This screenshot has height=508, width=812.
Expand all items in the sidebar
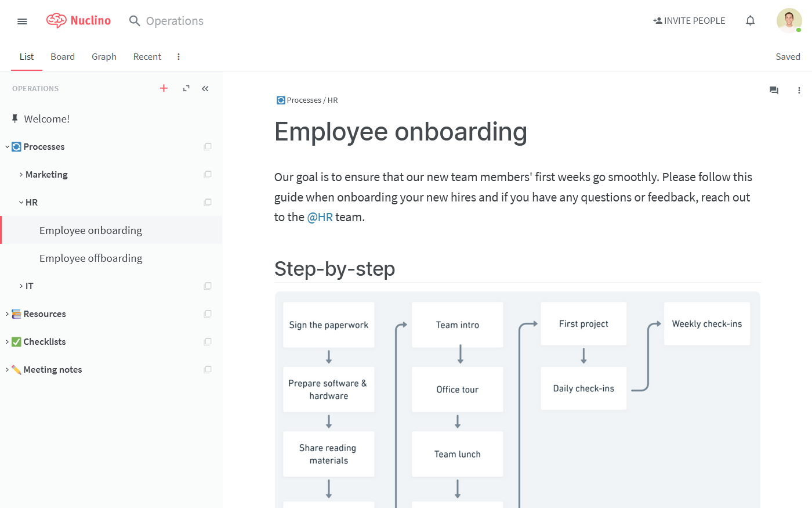(x=186, y=88)
